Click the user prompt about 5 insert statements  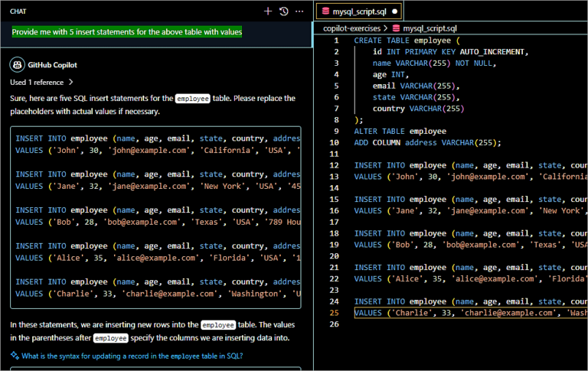click(x=126, y=32)
